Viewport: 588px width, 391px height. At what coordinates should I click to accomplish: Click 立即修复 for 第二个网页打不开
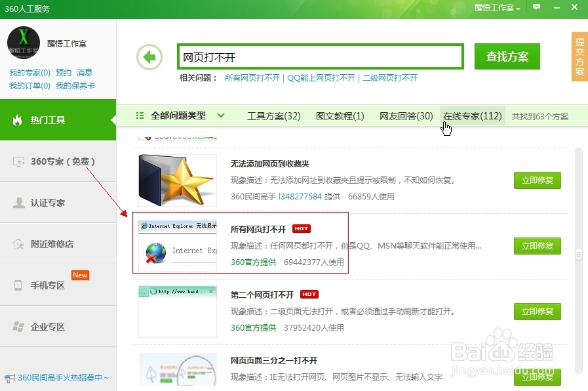pos(538,312)
